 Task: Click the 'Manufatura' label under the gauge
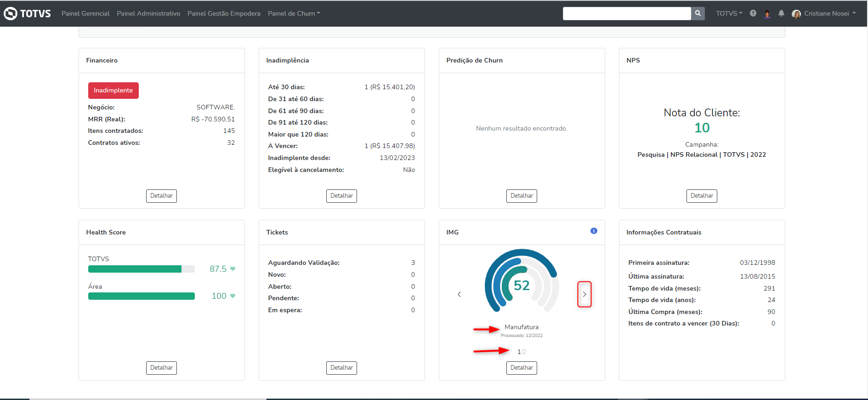(x=522, y=327)
